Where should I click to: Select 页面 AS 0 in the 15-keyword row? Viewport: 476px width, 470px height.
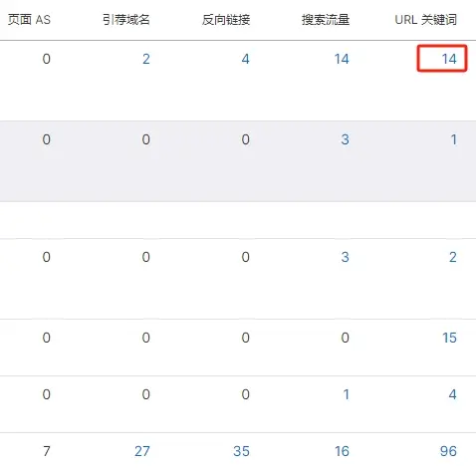(47, 338)
